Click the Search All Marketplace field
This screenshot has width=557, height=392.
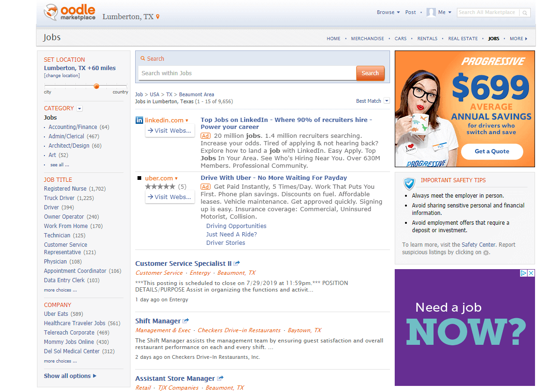[488, 13]
